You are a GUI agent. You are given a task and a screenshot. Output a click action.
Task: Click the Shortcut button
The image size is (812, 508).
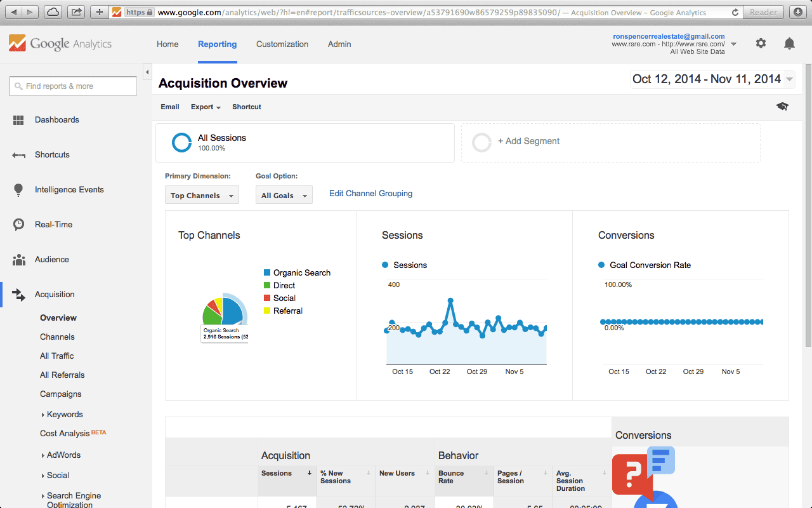pos(247,107)
